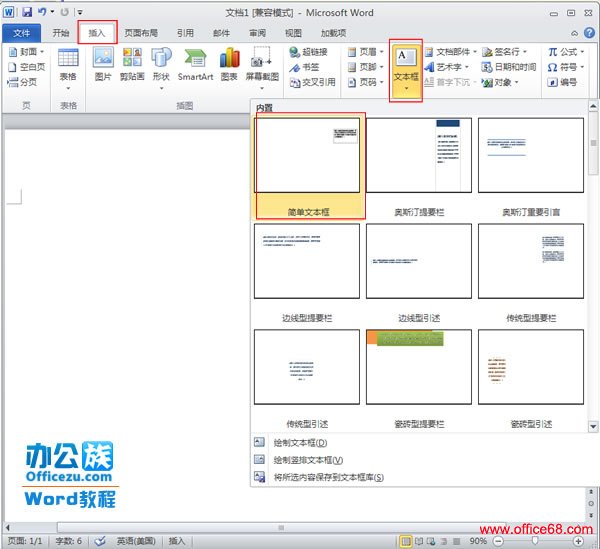This screenshot has height=549, width=600.
Task: Click the Picture (图片) insert icon
Action: tap(102, 63)
